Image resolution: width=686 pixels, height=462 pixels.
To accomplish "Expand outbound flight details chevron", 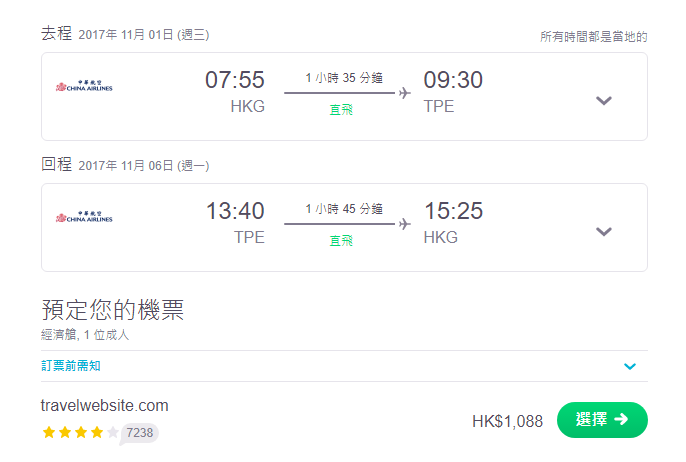I will (x=604, y=101).
